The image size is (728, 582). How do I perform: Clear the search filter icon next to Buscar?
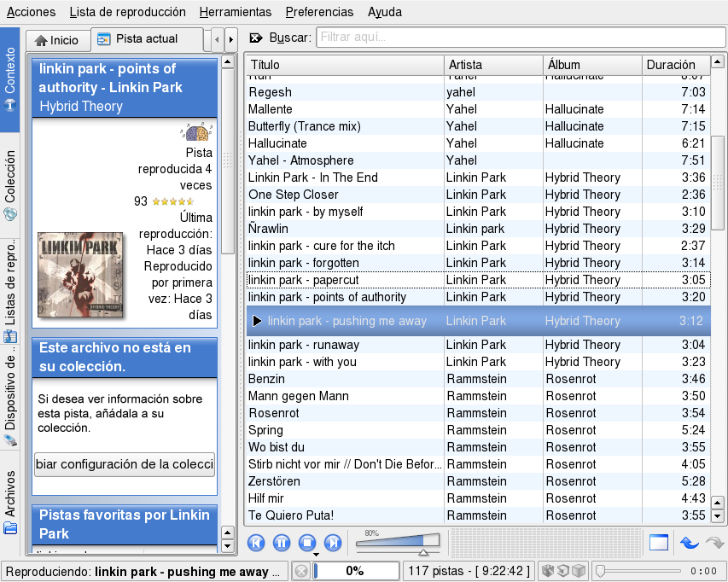256,38
